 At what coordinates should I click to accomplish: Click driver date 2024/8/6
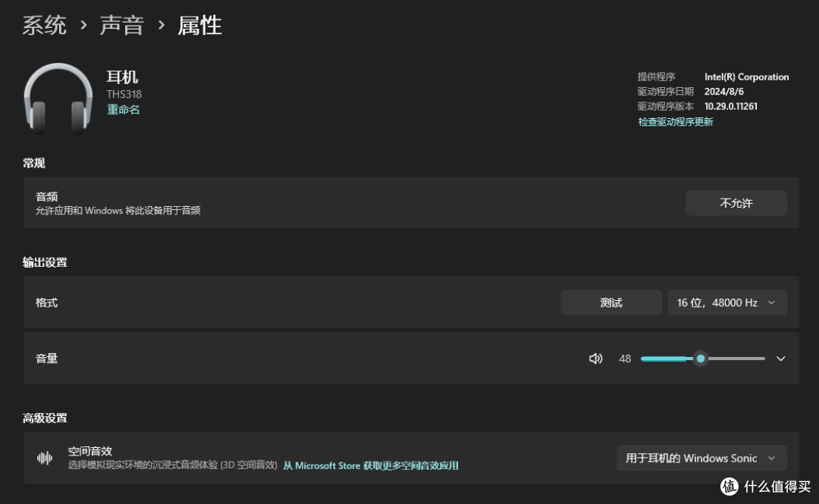click(x=724, y=92)
